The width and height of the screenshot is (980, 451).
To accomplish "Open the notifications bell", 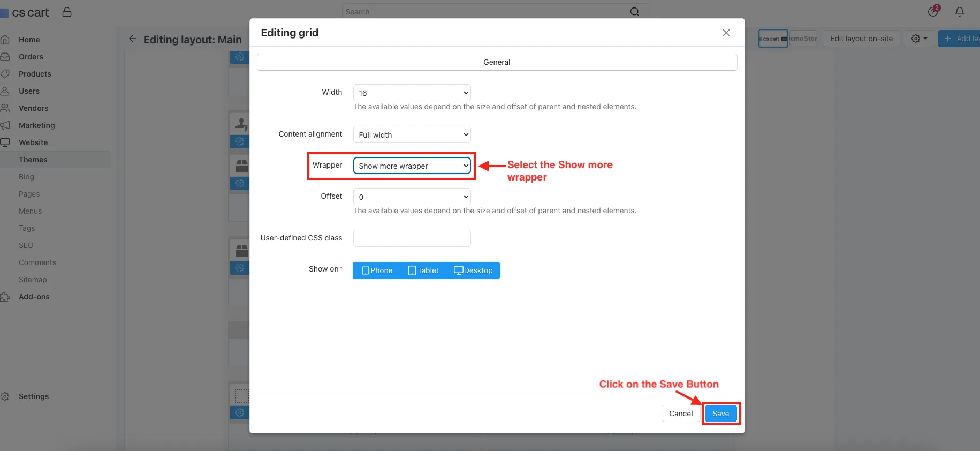I will pyautogui.click(x=960, y=11).
